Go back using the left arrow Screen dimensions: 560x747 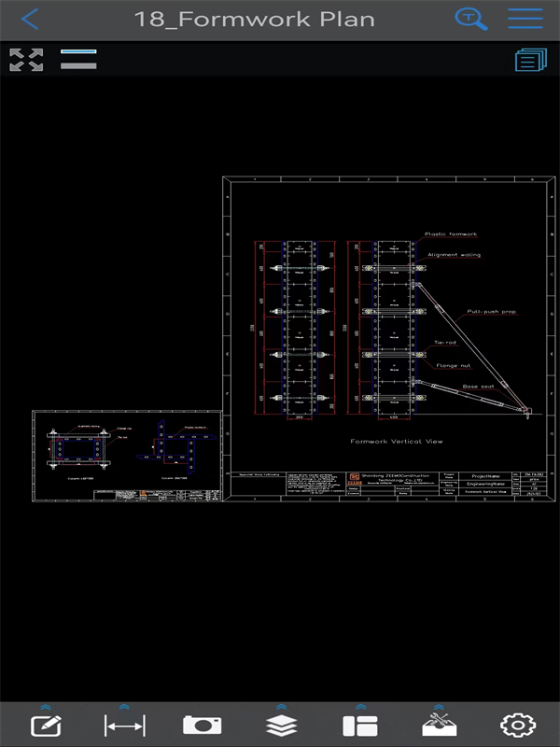click(x=31, y=19)
